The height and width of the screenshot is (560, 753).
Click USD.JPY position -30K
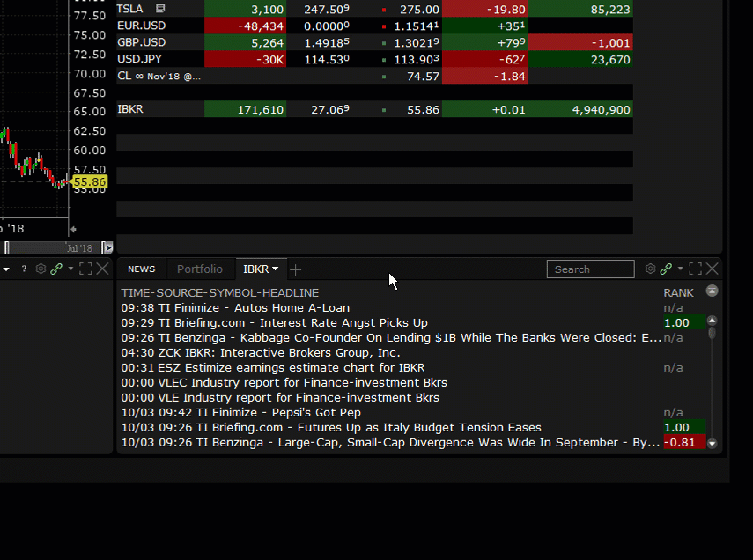point(246,60)
